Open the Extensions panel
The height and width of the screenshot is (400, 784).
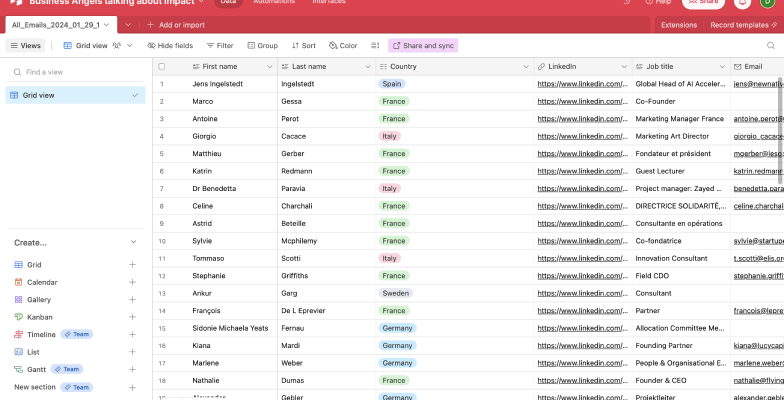click(679, 24)
